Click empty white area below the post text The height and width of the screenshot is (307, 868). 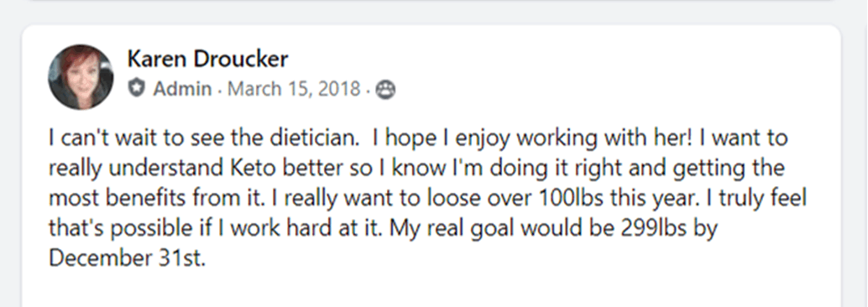431,288
